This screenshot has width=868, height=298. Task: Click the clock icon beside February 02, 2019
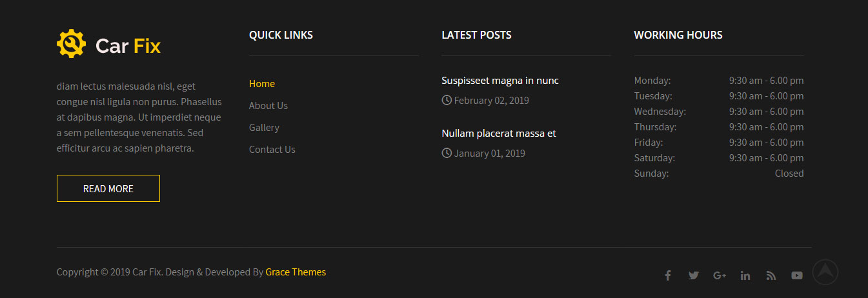tap(446, 100)
